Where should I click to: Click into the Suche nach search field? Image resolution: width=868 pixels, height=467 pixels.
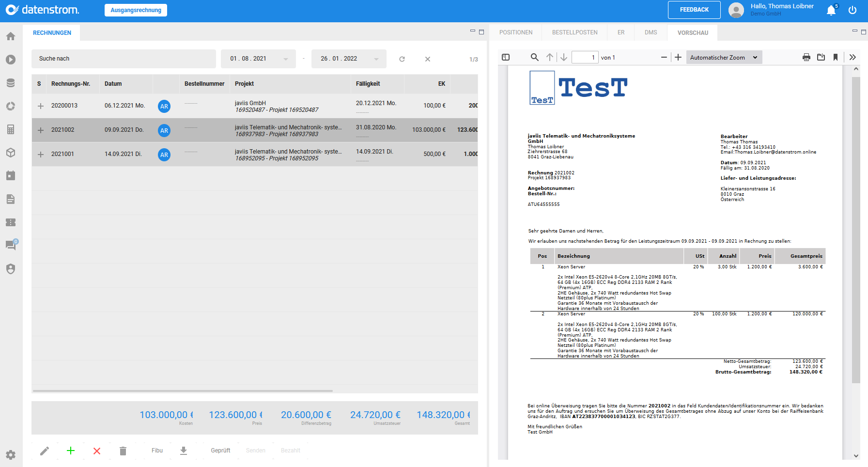point(124,59)
